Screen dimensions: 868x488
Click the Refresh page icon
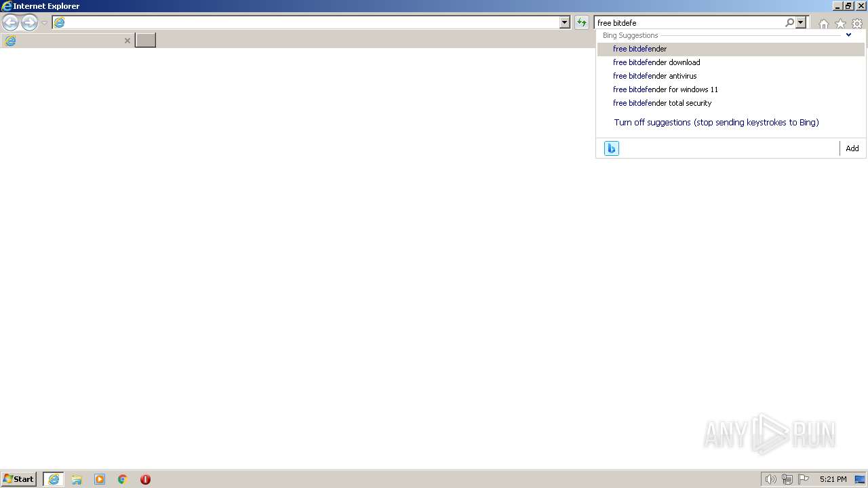[581, 22]
